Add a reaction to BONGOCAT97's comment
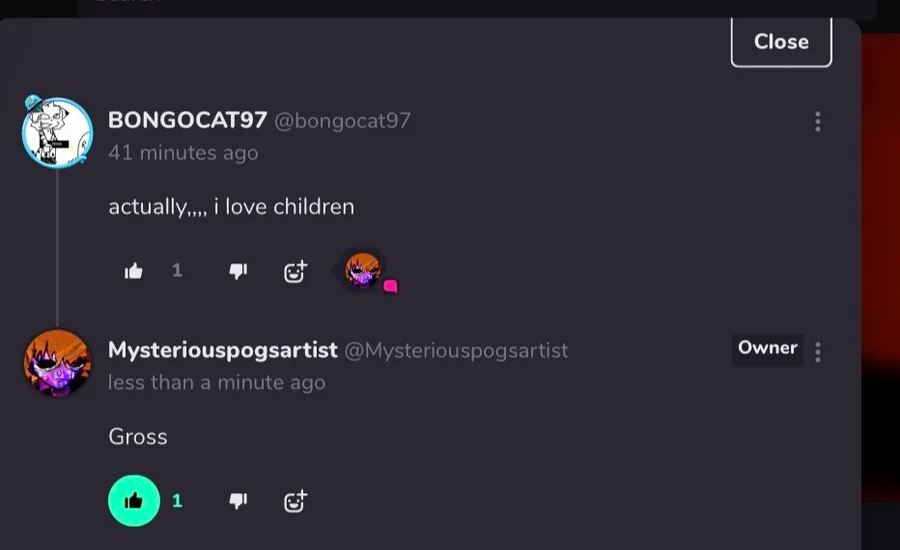The width and height of the screenshot is (900, 550). 295,271
